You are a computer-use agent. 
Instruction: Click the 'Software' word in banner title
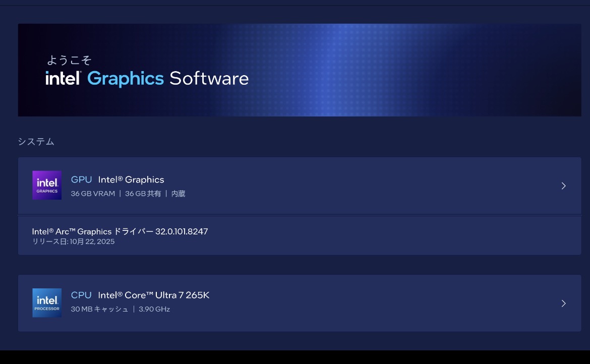tap(209, 79)
